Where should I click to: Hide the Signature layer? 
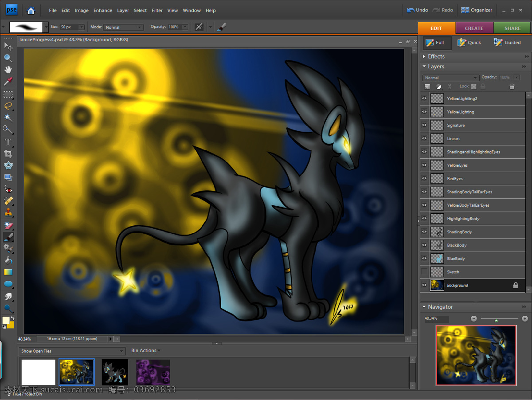point(424,125)
